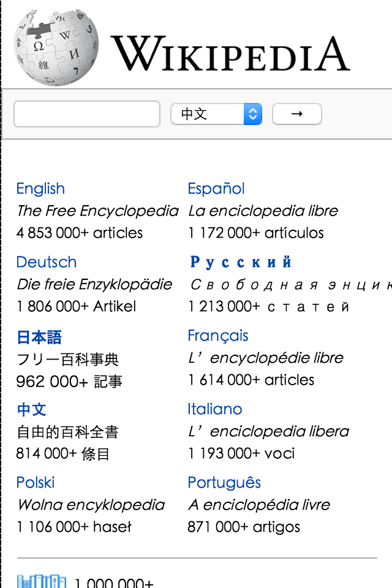The width and height of the screenshot is (392, 588).
Task: Open the 中文 Wikipedia link in list
Action: 31,410
